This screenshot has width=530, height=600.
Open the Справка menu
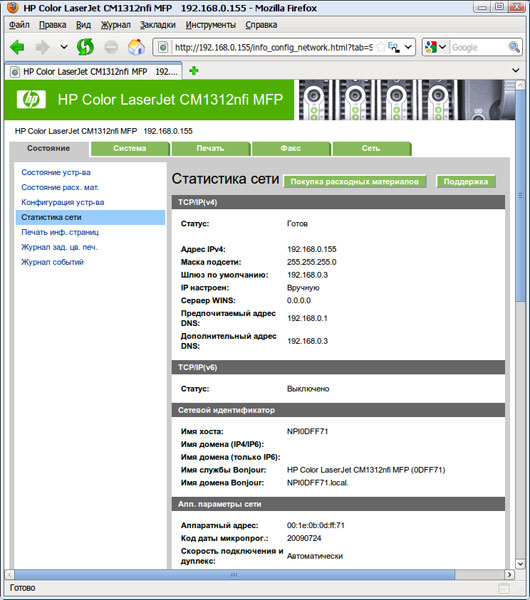[261, 25]
